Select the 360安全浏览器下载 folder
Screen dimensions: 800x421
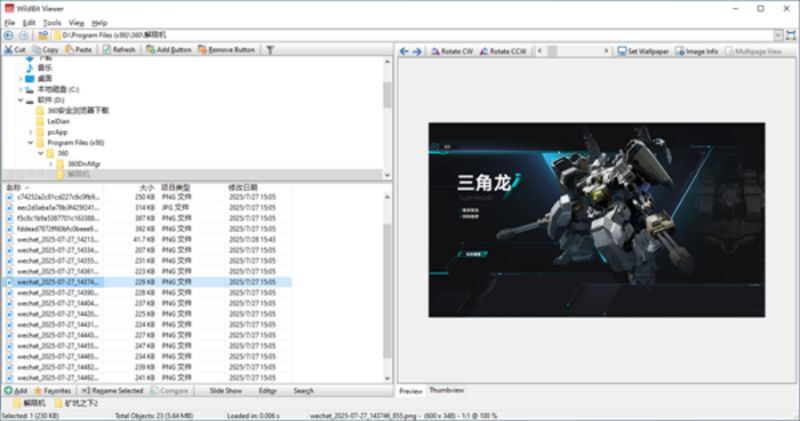pos(78,111)
